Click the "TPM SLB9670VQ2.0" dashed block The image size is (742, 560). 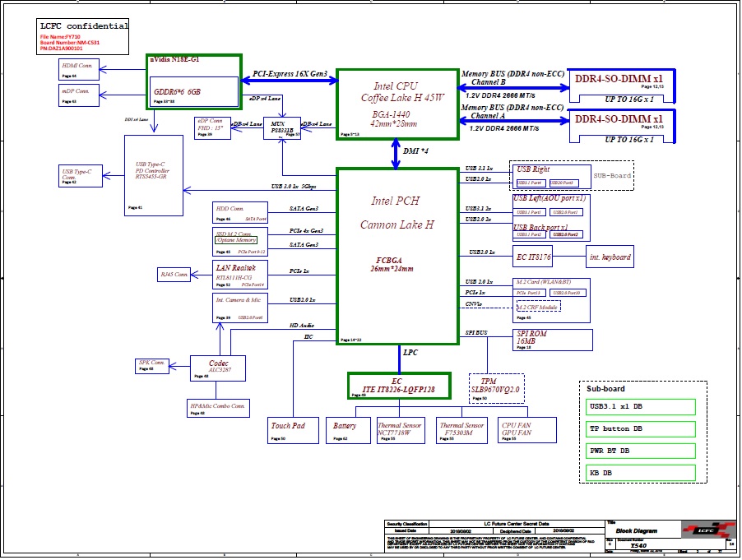[496, 388]
